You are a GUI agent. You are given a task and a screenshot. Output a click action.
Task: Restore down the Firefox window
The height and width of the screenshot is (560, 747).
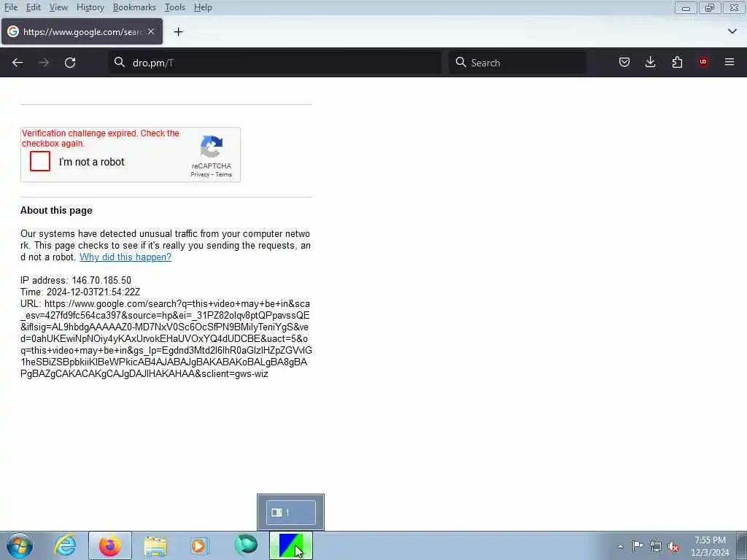point(710,7)
